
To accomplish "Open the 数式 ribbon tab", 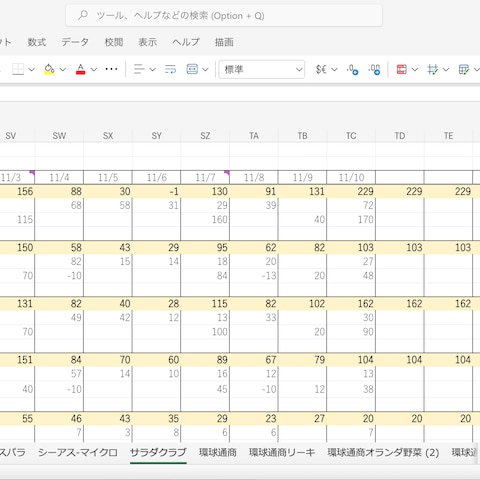I will pos(37,42).
